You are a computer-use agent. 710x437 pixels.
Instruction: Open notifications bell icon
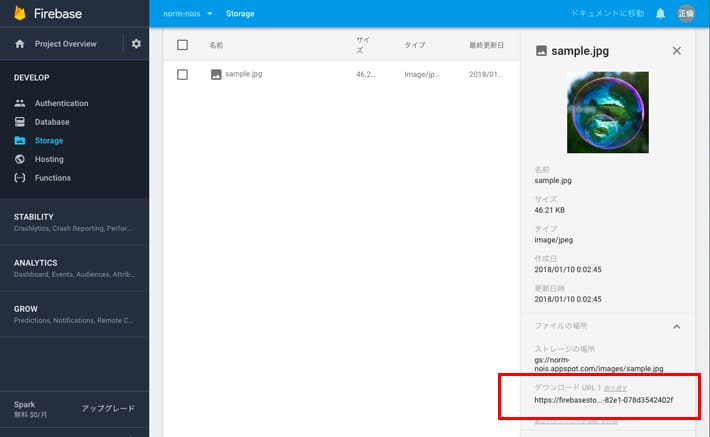(x=660, y=14)
